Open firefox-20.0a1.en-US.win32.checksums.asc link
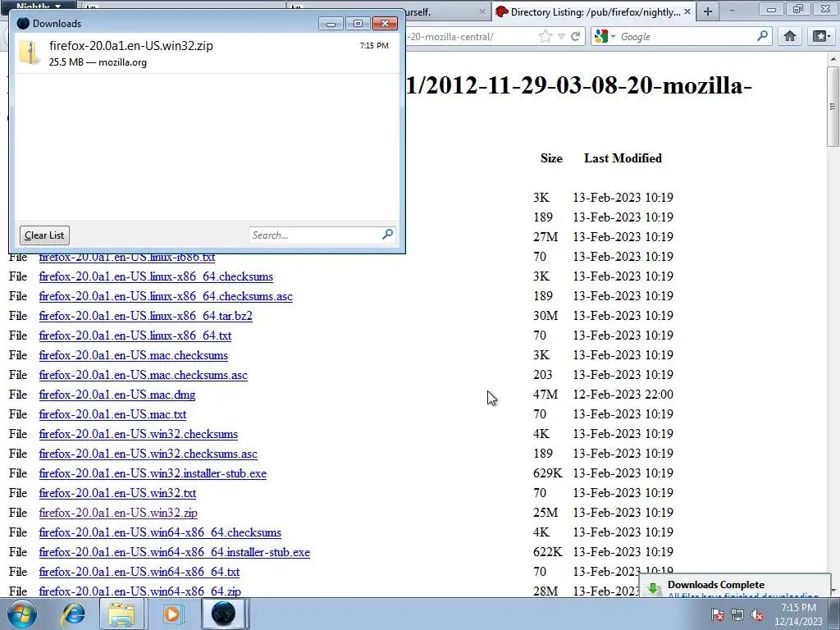Viewport: 840px width, 630px height. pos(148,454)
